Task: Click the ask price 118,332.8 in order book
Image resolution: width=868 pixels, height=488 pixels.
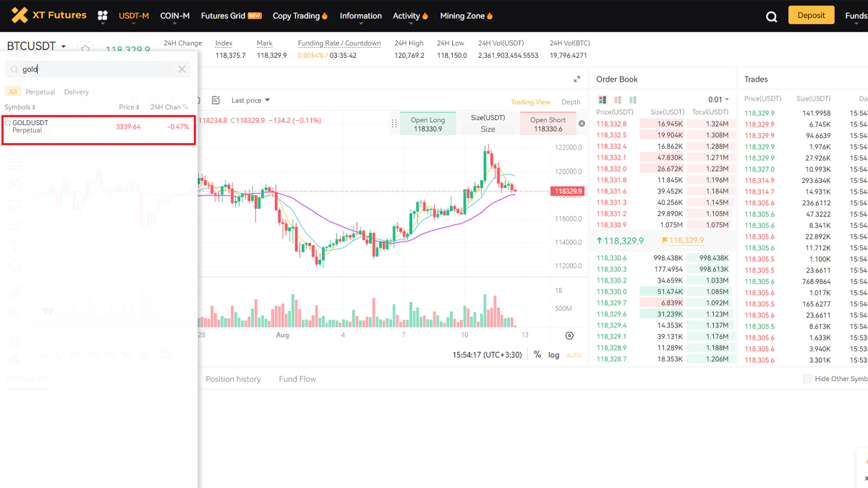Action: click(611, 124)
